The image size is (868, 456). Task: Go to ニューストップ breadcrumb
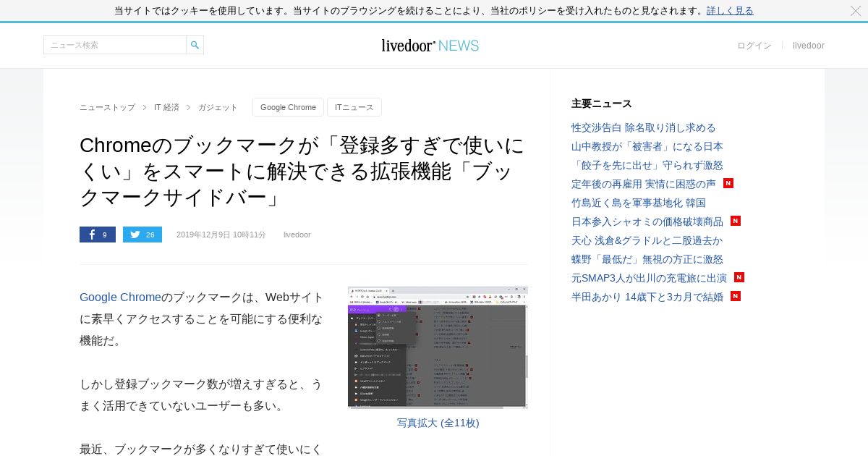pyautogui.click(x=107, y=107)
